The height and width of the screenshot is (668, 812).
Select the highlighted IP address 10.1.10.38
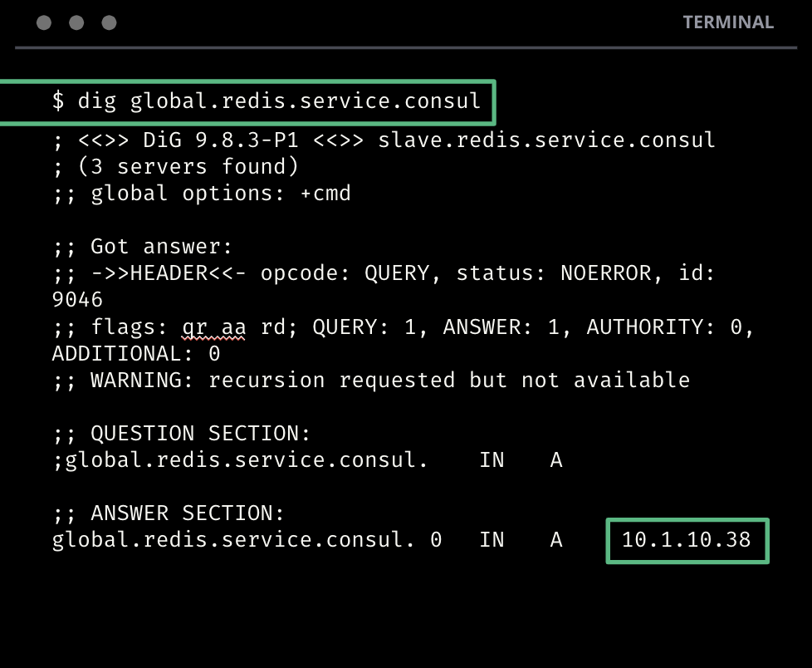tap(687, 540)
